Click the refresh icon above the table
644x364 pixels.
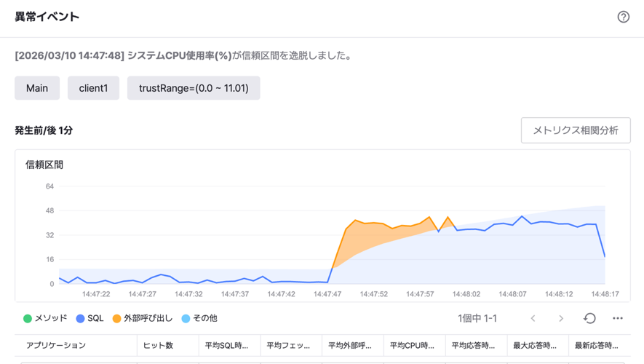tap(589, 318)
